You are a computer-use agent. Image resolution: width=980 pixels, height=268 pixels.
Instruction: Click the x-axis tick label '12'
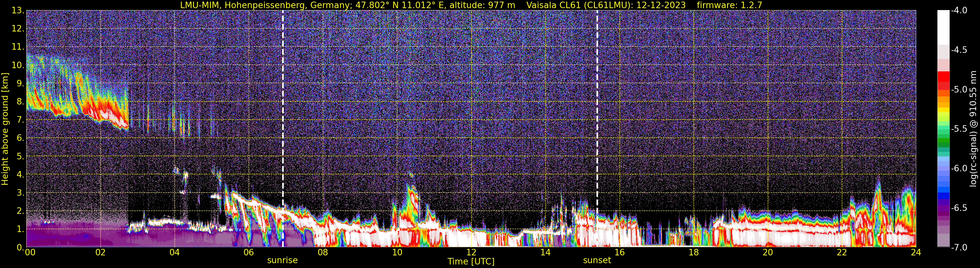click(471, 252)
